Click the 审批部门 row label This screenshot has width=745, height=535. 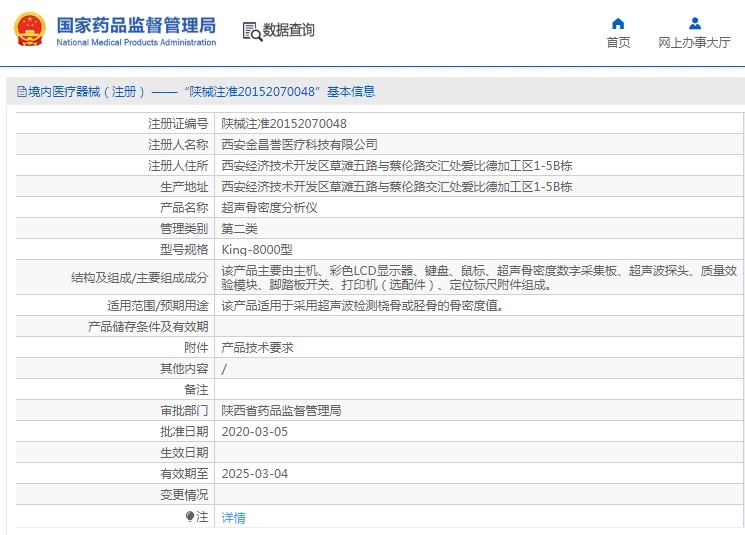coord(184,411)
